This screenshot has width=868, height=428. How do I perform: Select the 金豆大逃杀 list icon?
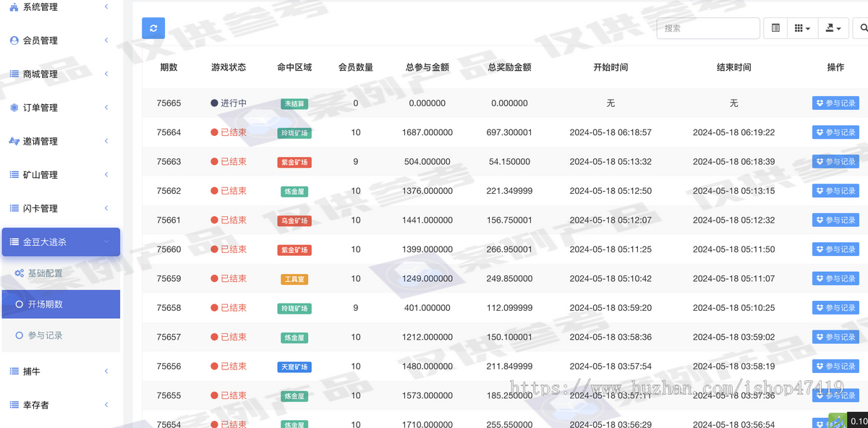coord(15,241)
